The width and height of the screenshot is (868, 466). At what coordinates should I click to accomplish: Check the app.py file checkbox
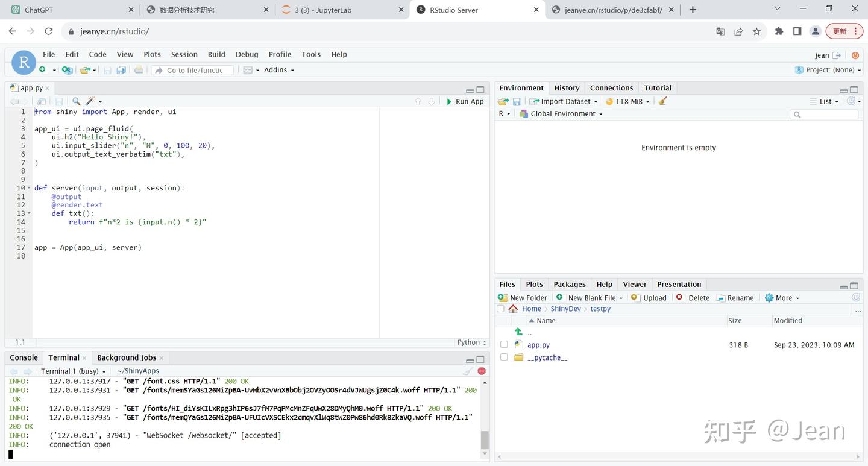click(x=504, y=345)
